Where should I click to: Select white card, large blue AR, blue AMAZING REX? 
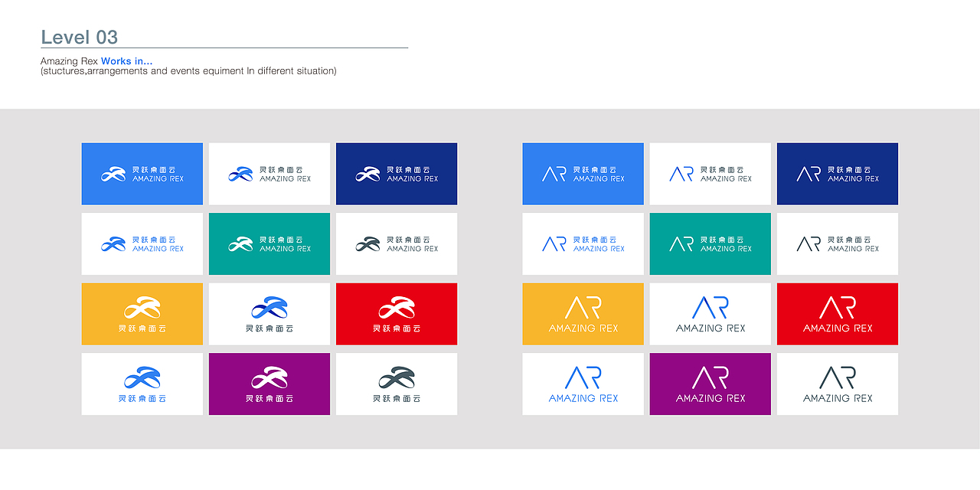coord(583,384)
